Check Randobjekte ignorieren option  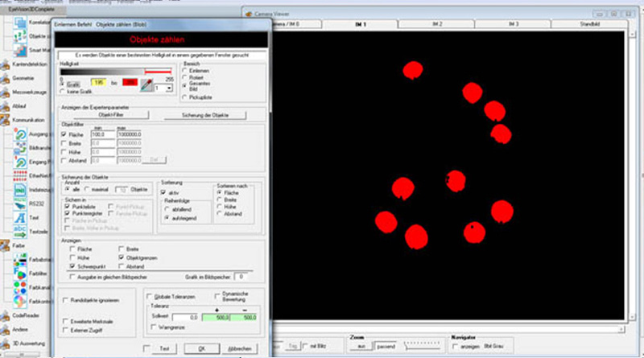(65, 300)
